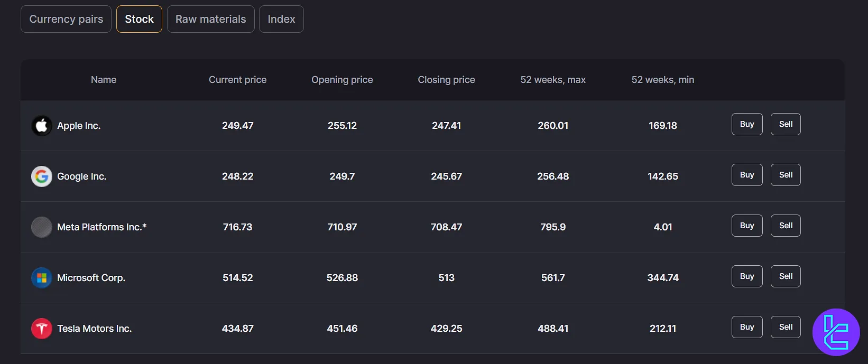
Task: Click the Google Inc. logo icon
Action: (x=42, y=176)
